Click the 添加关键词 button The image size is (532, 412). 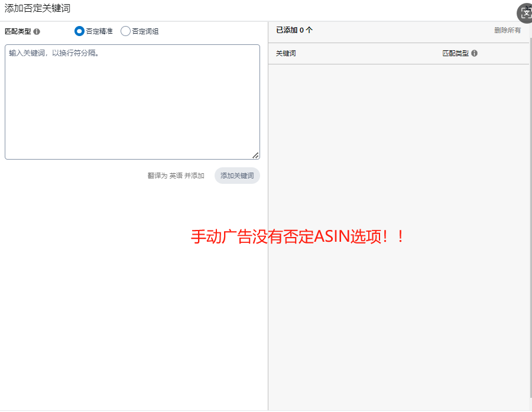click(x=237, y=176)
